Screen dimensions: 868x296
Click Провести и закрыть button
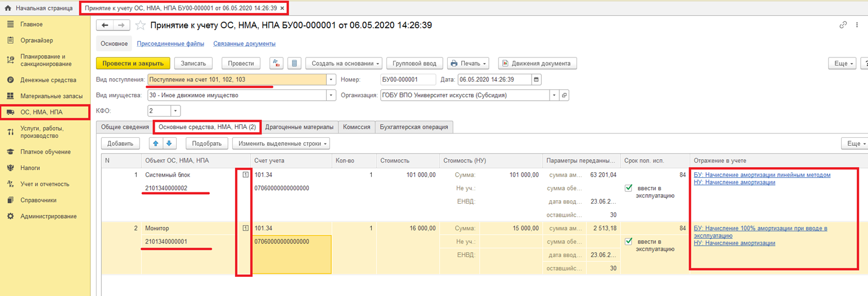click(x=133, y=64)
